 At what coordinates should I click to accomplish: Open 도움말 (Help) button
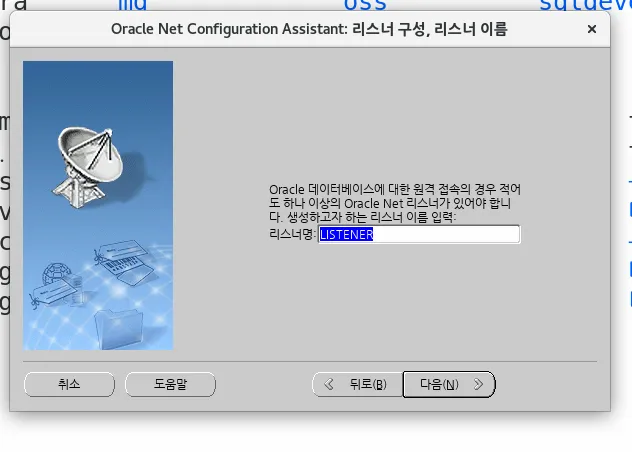tap(170, 384)
